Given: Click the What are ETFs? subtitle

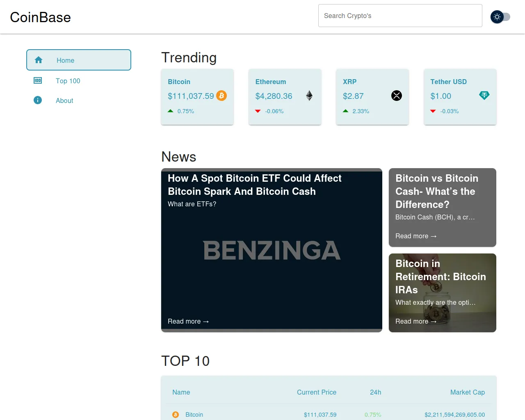Looking at the screenshot, I should [192, 204].
